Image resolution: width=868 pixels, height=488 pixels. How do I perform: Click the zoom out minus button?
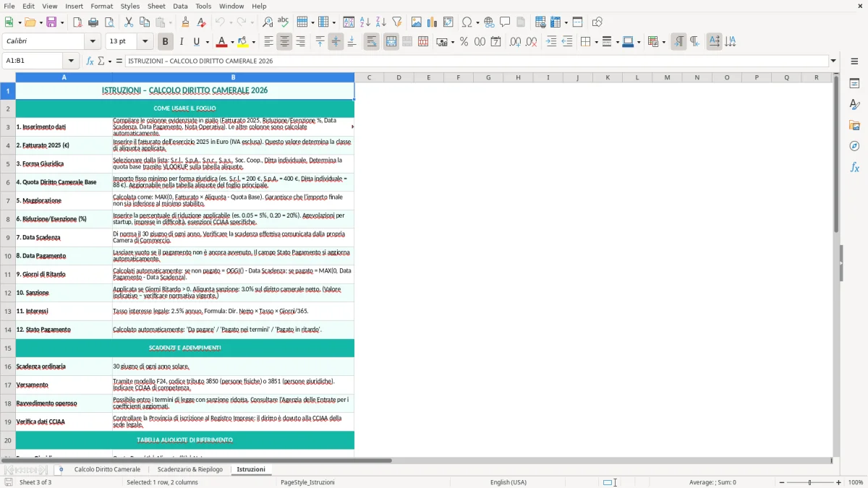pyautogui.click(x=781, y=482)
